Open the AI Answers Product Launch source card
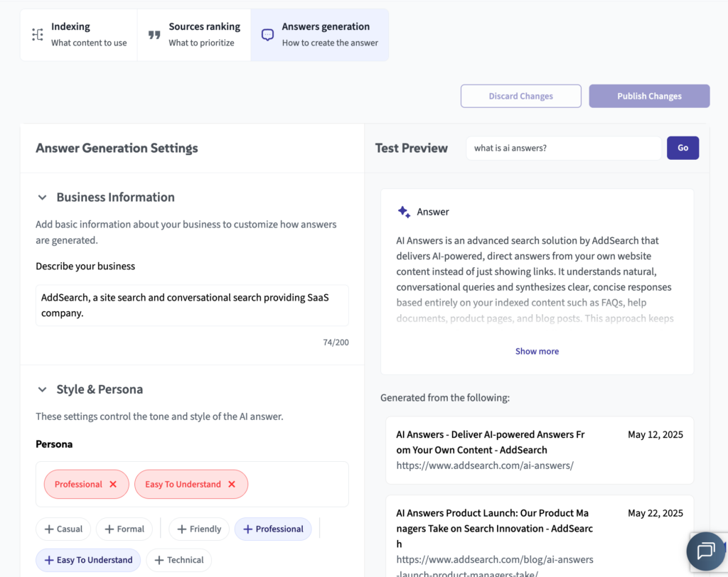 click(x=540, y=536)
